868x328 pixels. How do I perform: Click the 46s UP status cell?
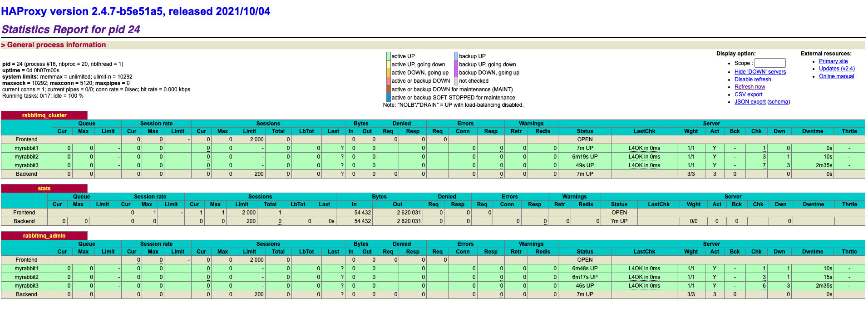[x=585, y=286]
